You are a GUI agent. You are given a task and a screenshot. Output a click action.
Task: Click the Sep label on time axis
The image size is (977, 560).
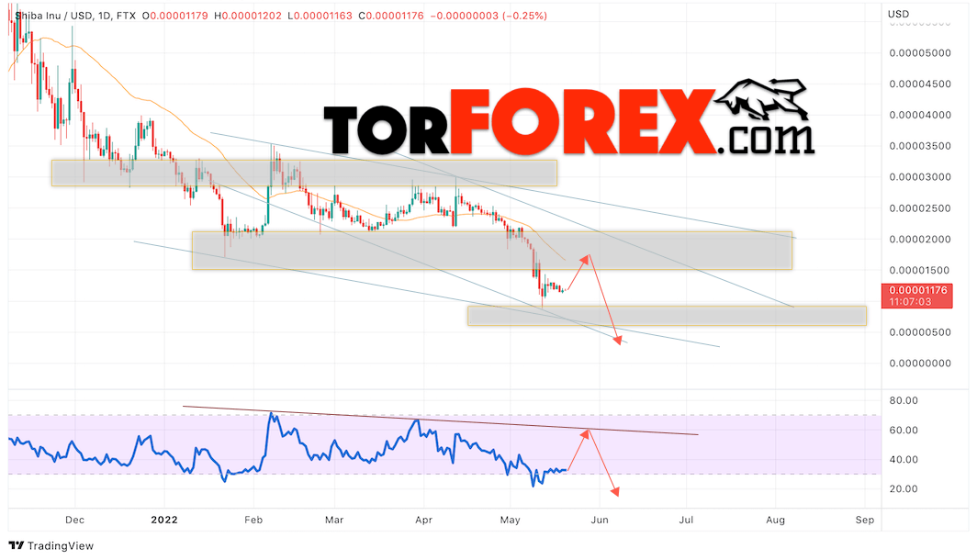coord(865,520)
